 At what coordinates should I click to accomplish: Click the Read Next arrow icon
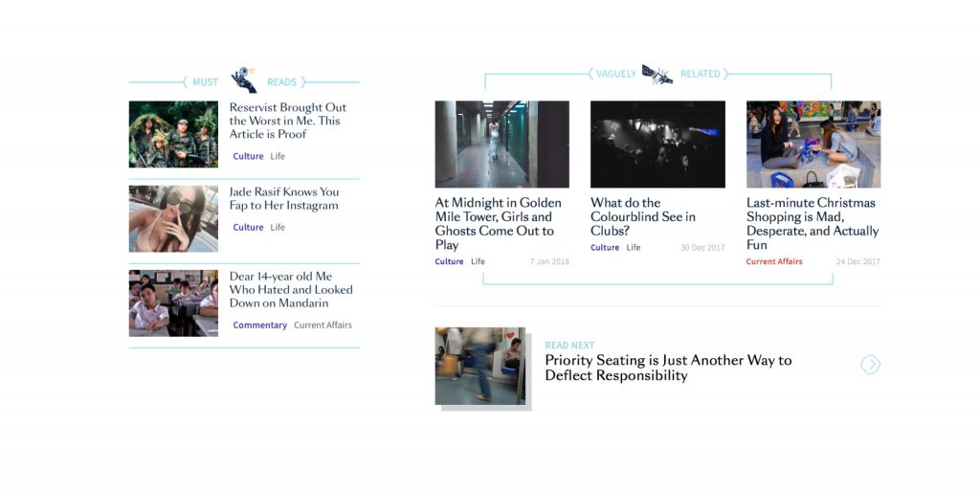tap(870, 365)
